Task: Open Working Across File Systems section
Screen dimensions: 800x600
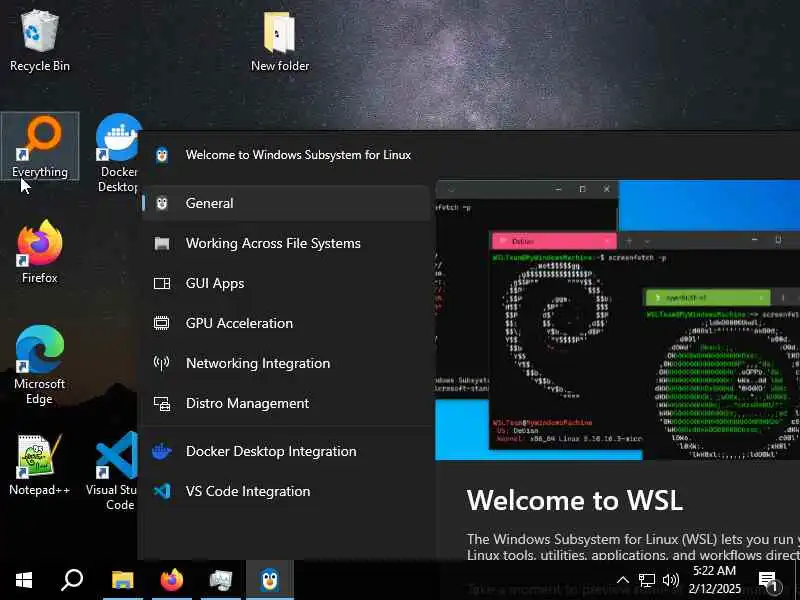Action: 286,243
